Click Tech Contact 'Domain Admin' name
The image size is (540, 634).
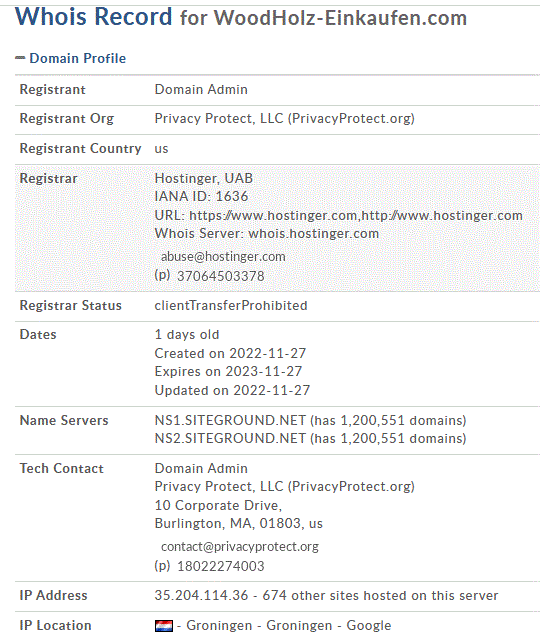coord(201,469)
